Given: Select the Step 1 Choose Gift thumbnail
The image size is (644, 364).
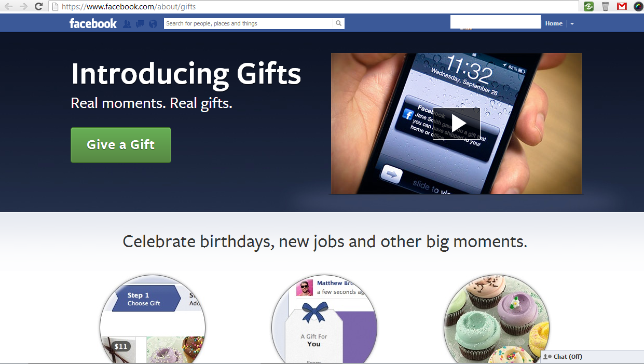Looking at the screenshot, I should coord(153,319).
